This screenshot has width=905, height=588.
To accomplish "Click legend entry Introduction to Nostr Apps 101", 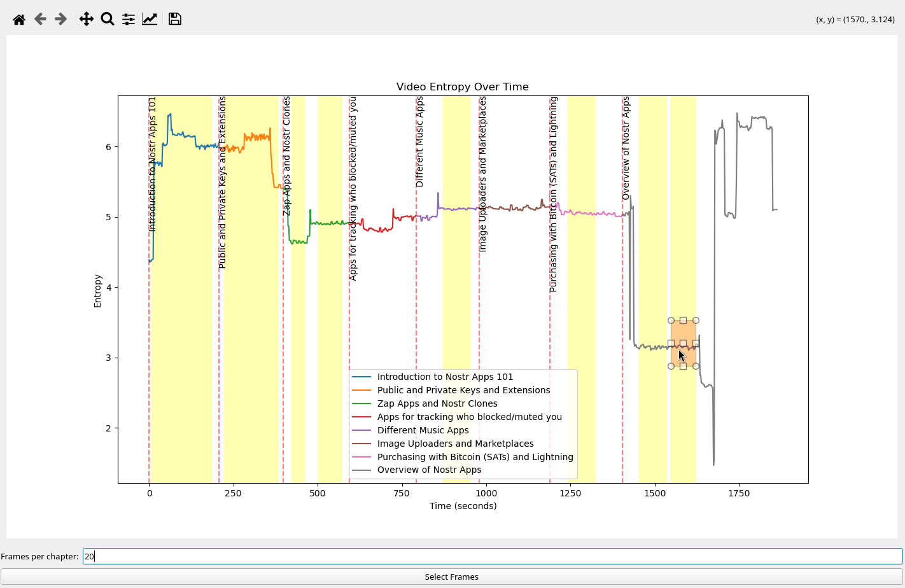I will 445,377.
